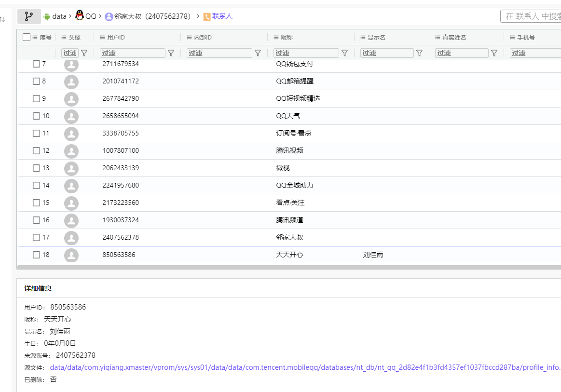Click the column menu icon beside 昵称
Image resolution: width=561 pixels, height=392 pixels.
pos(276,37)
